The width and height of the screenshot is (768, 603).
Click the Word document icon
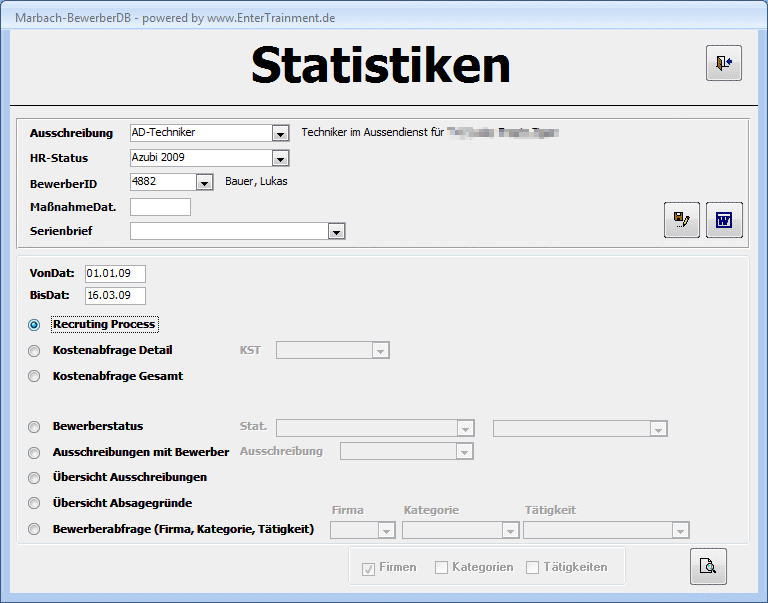coord(724,219)
